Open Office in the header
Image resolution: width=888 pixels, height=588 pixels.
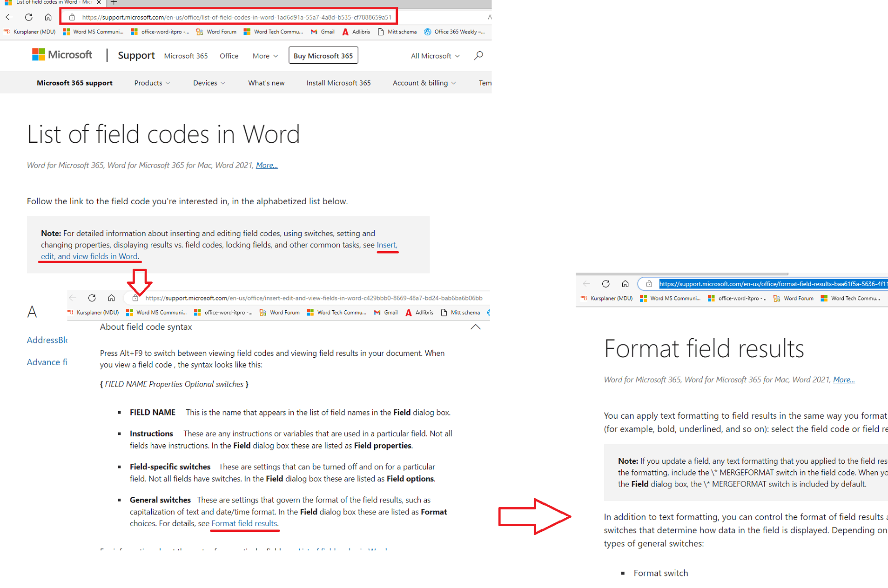coord(229,56)
